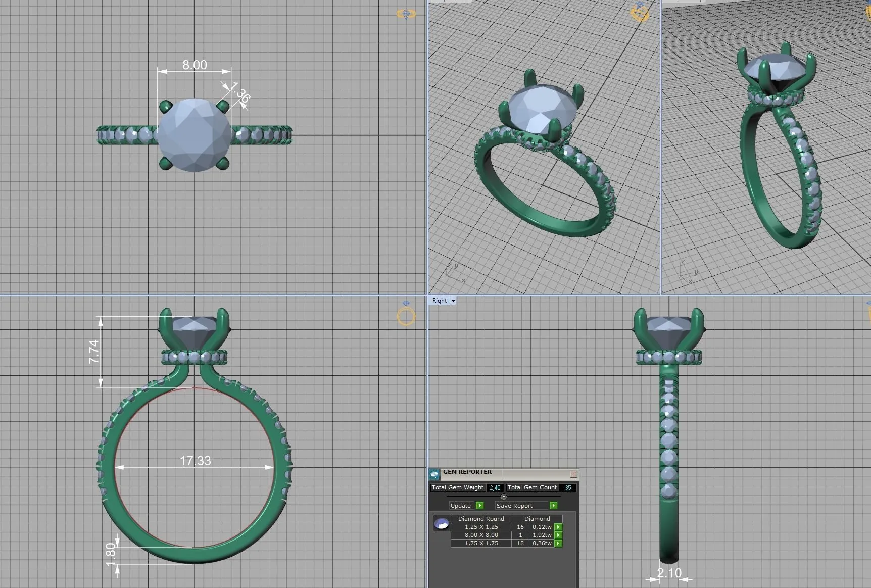Close the Gem Reporter panel

coord(573,474)
